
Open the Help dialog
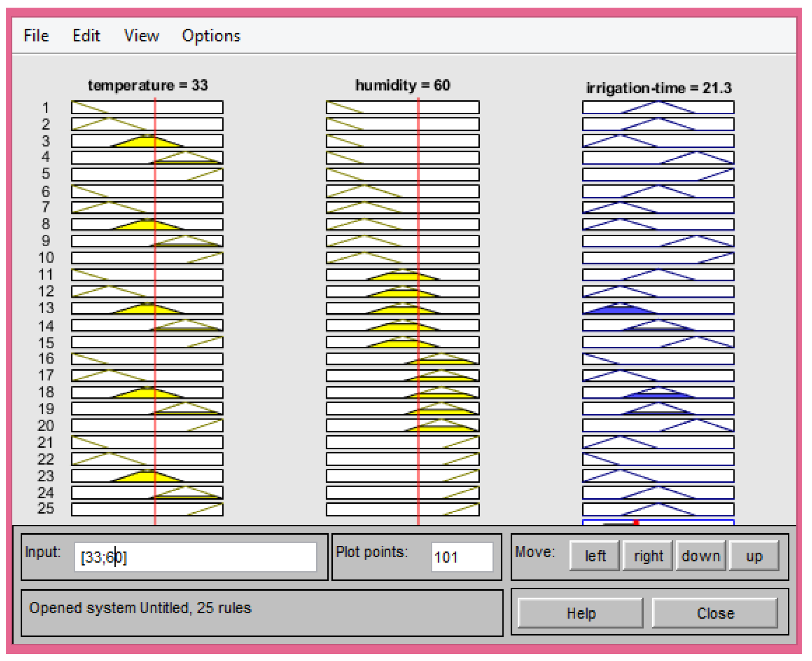[x=580, y=613]
